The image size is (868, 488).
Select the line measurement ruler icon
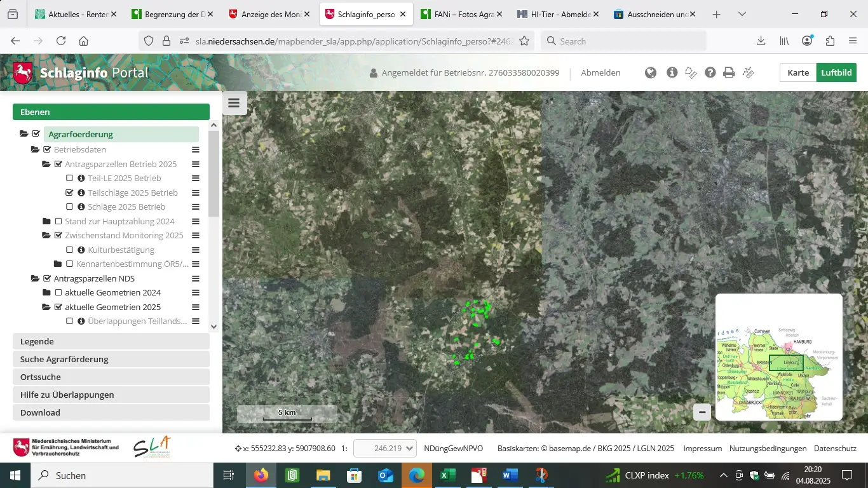pyautogui.click(x=749, y=73)
